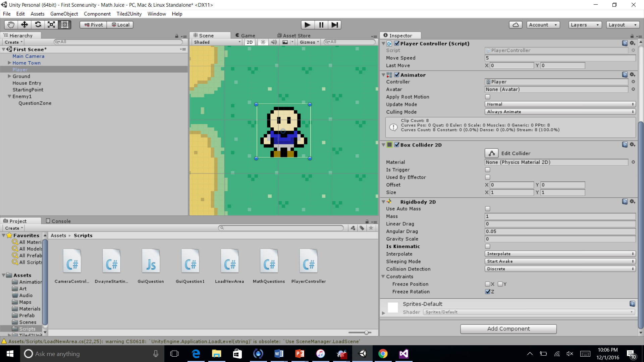Open the Layers dropdown
The width and height of the screenshot is (644, 362).
pos(585,25)
